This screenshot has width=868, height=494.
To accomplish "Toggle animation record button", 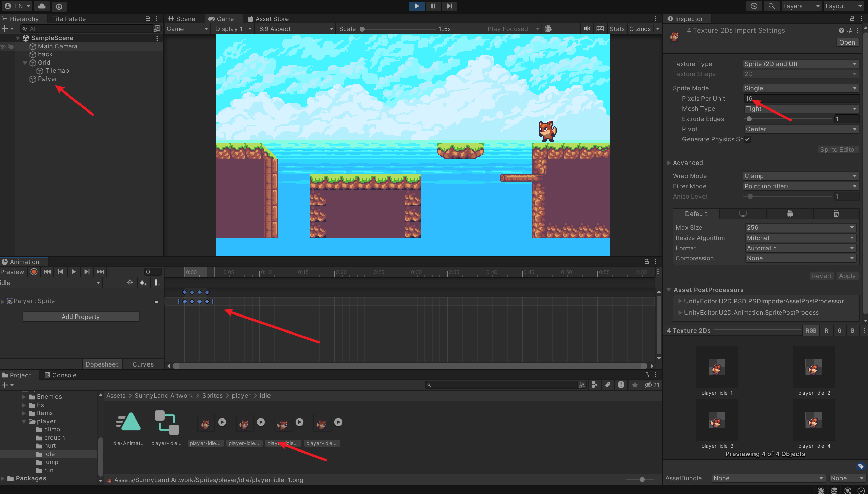I will [34, 272].
